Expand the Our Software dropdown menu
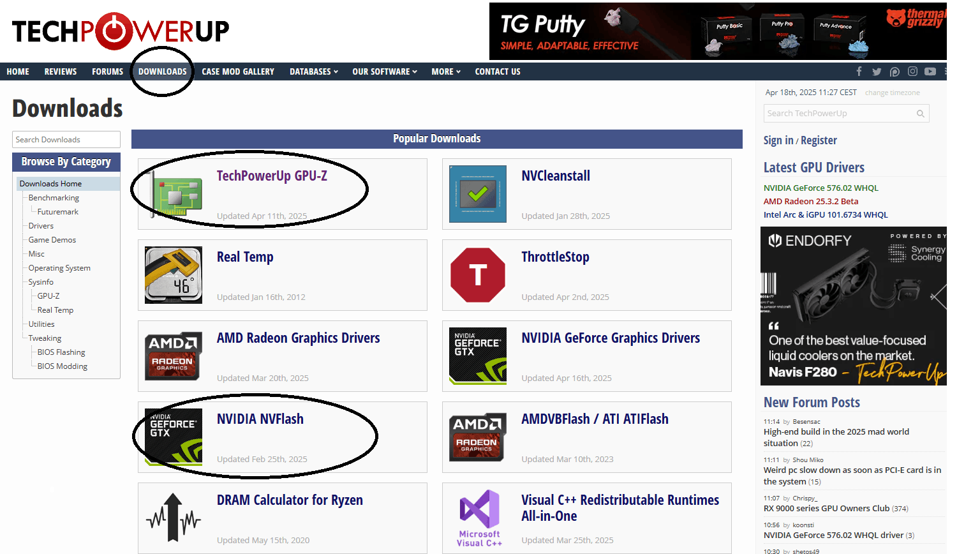The height and width of the screenshot is (554, 980). 385,71
